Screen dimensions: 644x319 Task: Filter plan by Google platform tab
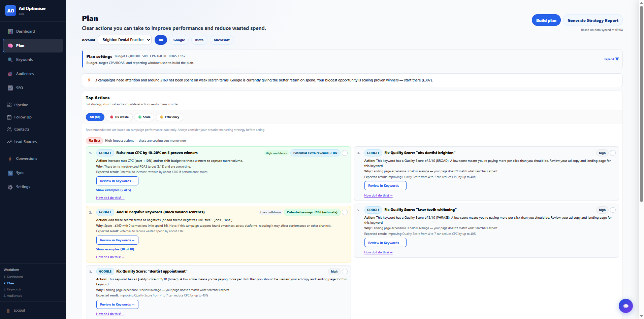(x=179, y=40)
